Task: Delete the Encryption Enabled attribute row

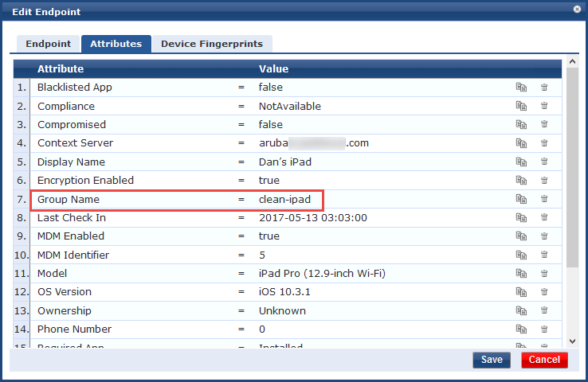Action: (544, 180)
